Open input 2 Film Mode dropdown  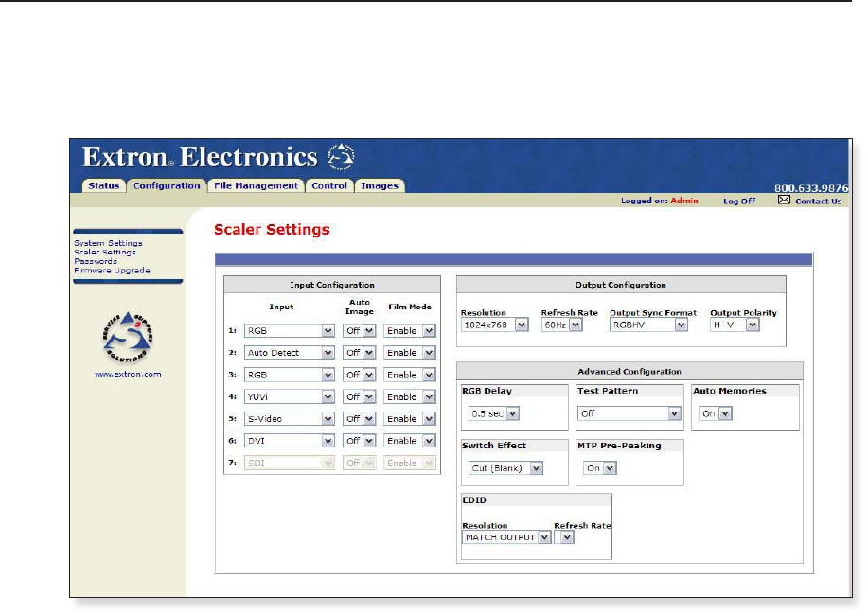point(410,353)
